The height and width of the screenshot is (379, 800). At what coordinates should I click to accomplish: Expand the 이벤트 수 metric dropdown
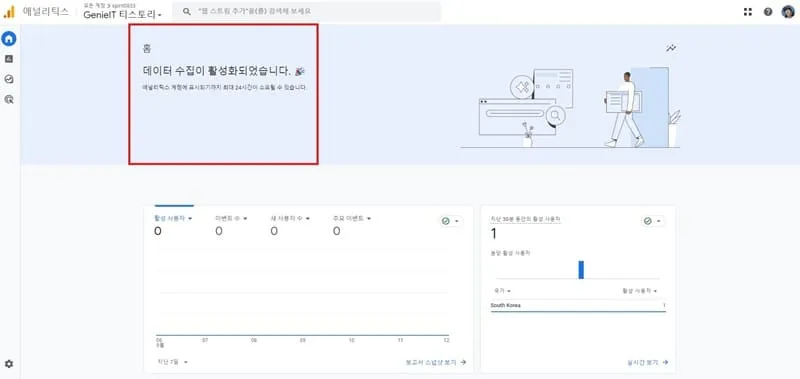coord(231,218)
